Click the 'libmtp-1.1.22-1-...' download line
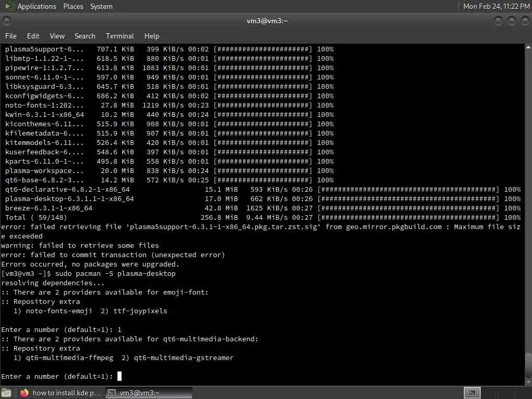Viewport: 532px width, 399px height. pyautogui.click(x=169, y=58)
